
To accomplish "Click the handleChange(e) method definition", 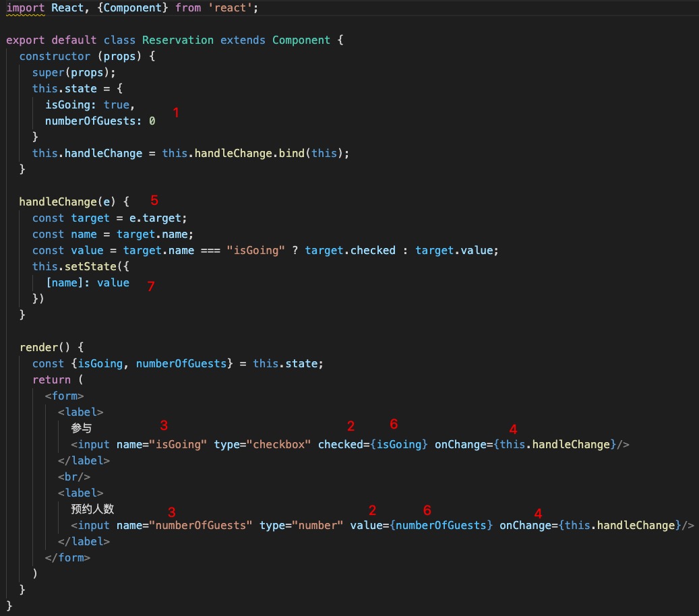I will click(x=67, y=202).
